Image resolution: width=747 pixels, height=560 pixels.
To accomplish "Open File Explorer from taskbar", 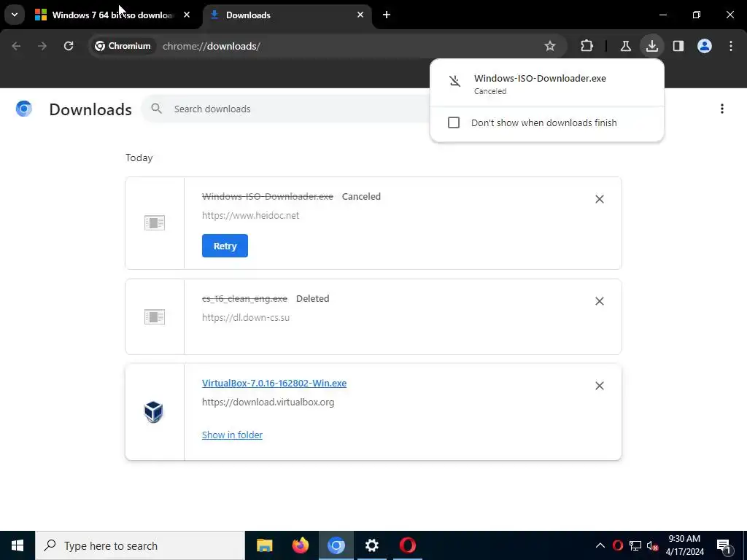I will [x=264, y=545].
